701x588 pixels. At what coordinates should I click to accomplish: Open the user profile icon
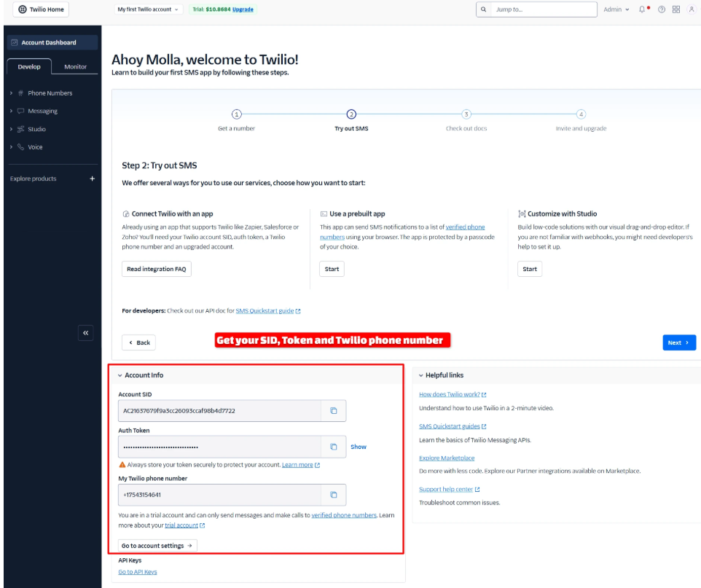click(692, 9)
